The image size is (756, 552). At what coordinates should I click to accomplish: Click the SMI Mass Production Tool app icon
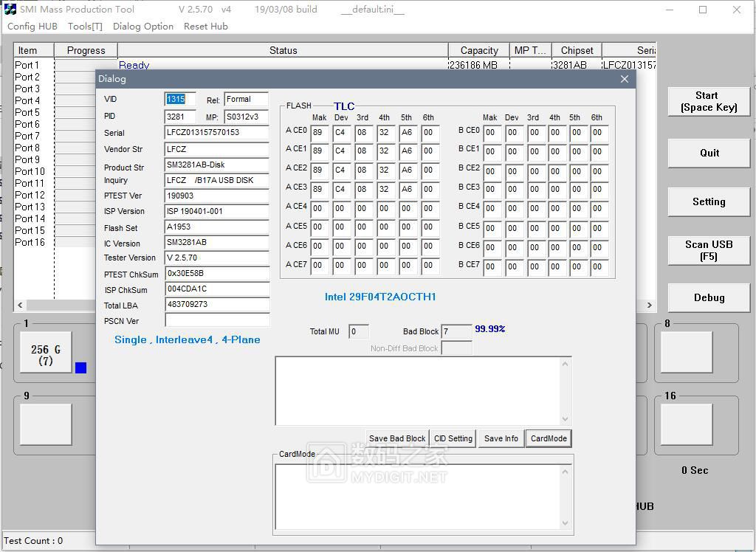10,9
